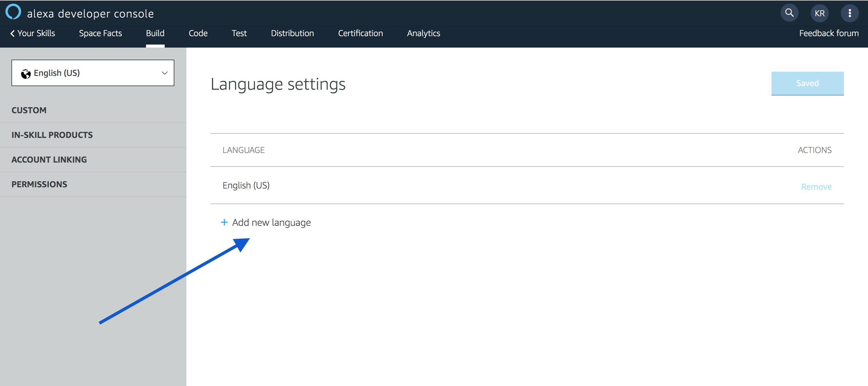Open the three-dot overflow menu
The image size is (868, 386).
pyautogui.click(x=850, y=13)
